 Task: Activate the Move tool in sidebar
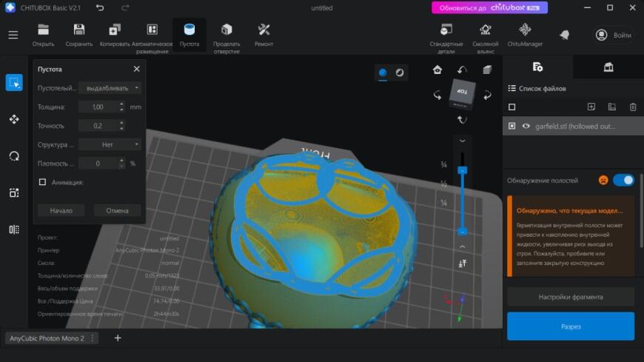coord(14,119)
